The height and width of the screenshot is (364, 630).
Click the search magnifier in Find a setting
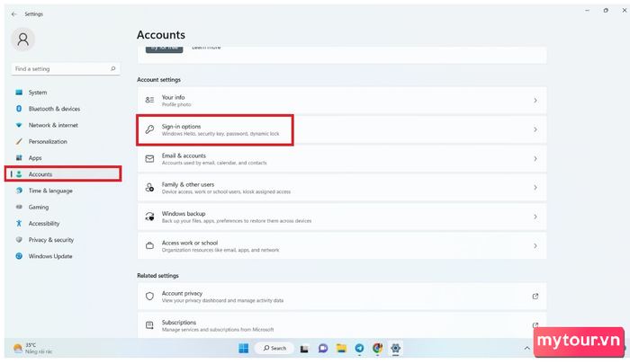pyautogui.click(x=112, y=68)
